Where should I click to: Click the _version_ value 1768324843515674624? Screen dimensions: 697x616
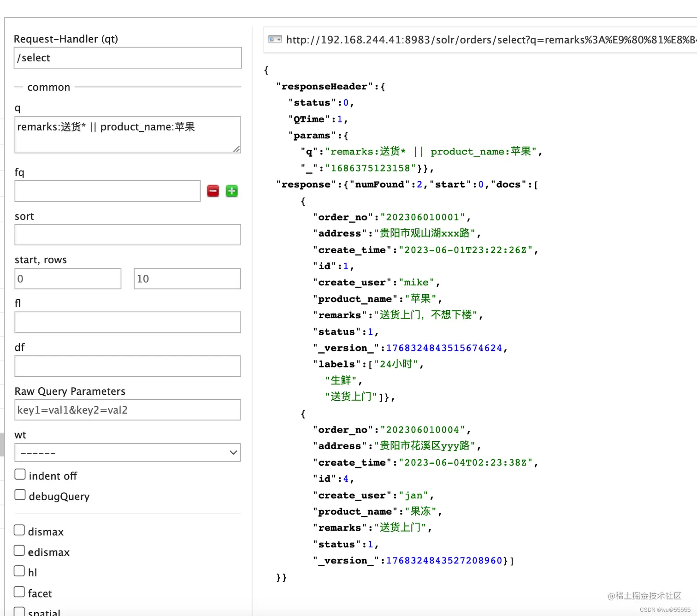point(444,348)
